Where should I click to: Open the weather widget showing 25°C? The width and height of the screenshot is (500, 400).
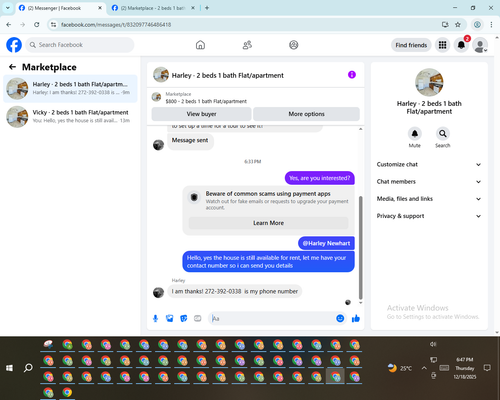(x=400, y=368)
